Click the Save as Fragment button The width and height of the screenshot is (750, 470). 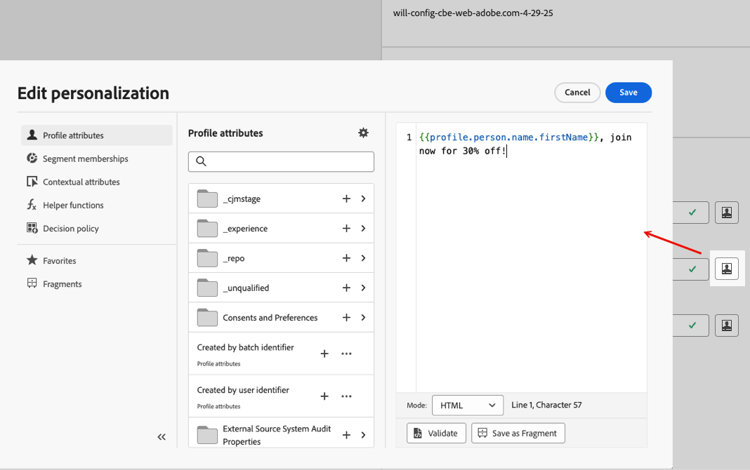click(x=518, y=433)
